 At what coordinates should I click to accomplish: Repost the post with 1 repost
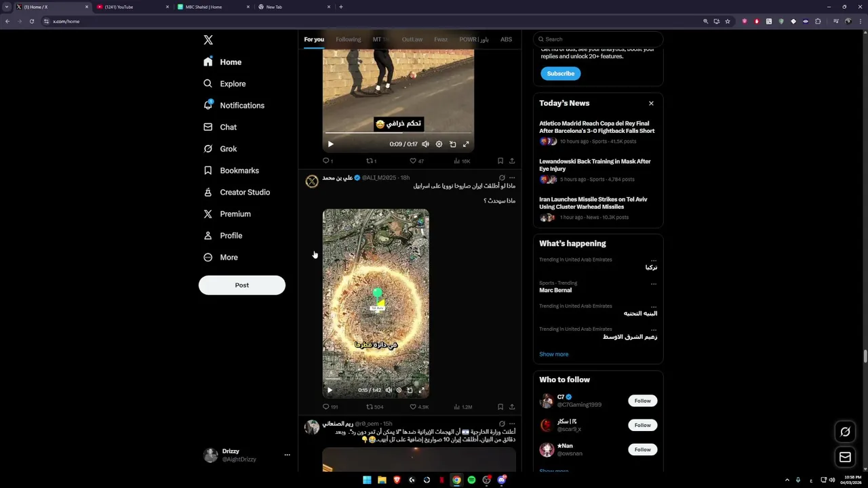[x=371, y=161]
